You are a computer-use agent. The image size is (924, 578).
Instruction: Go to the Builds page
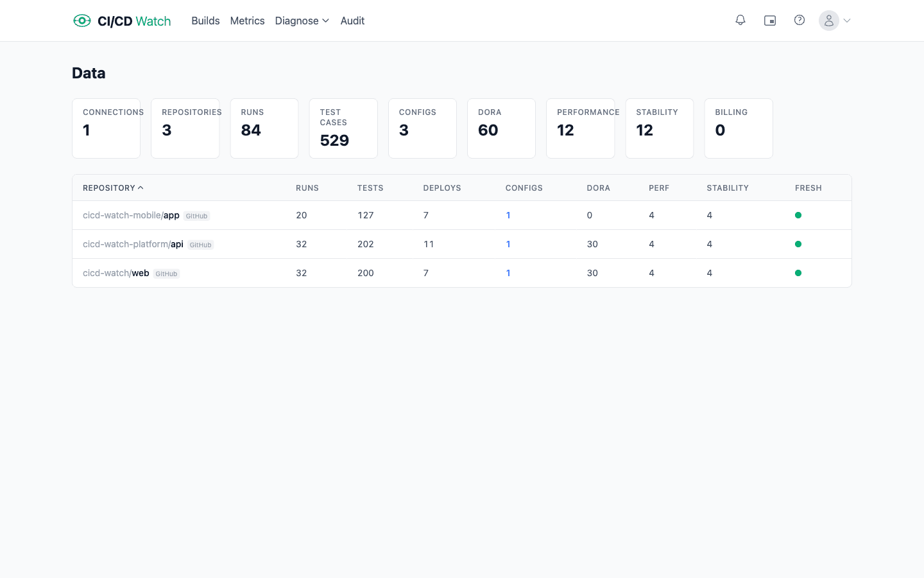pyautogui.click(x=205, y=21)
